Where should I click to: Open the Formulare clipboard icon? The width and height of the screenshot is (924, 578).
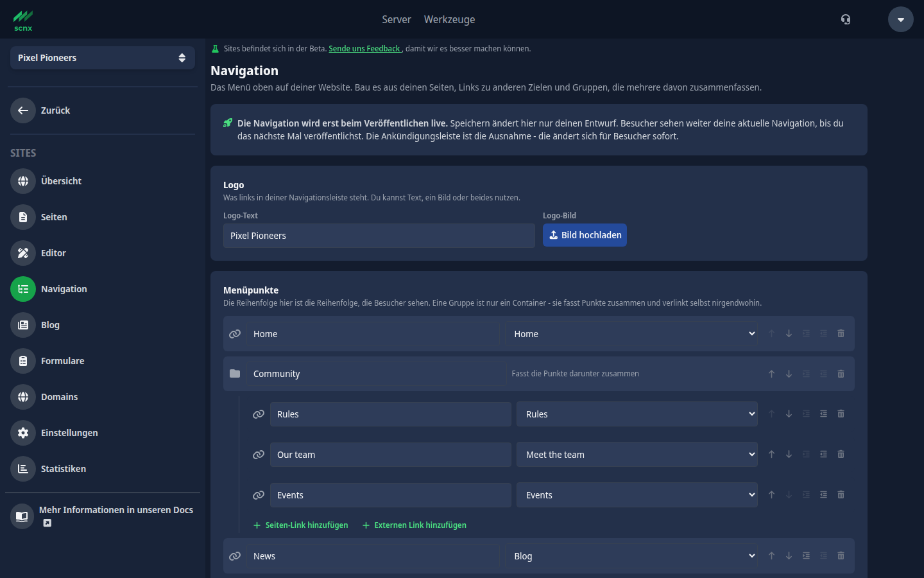23,361
